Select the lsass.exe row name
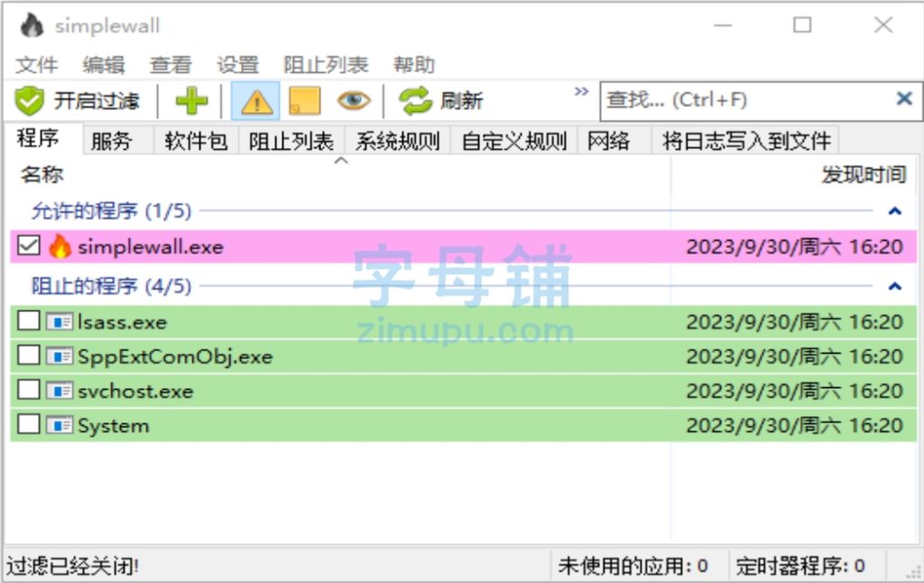Viewport: 924px width, 583px height. click(123, 322)
